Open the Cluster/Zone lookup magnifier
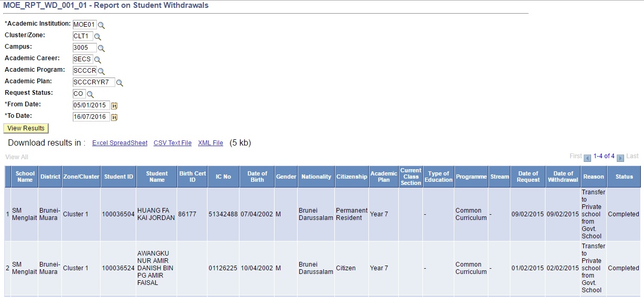Screen dimensions: 644x297 click(97, 37)
